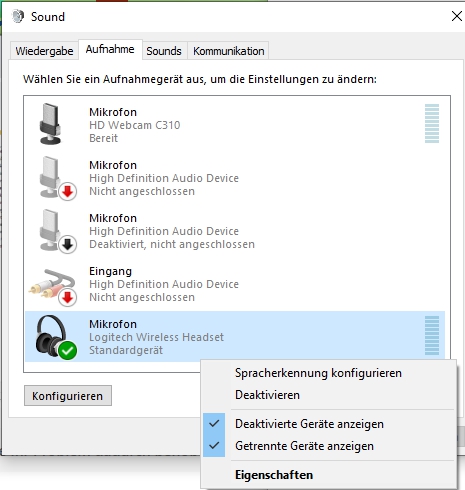This screenshot has width=465, height=490.
Task: Click the webcam microphone level meter
Action: tap(432, 124)
